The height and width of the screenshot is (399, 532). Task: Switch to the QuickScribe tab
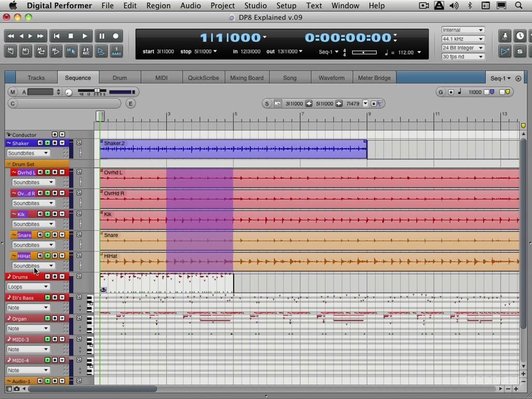203,78
